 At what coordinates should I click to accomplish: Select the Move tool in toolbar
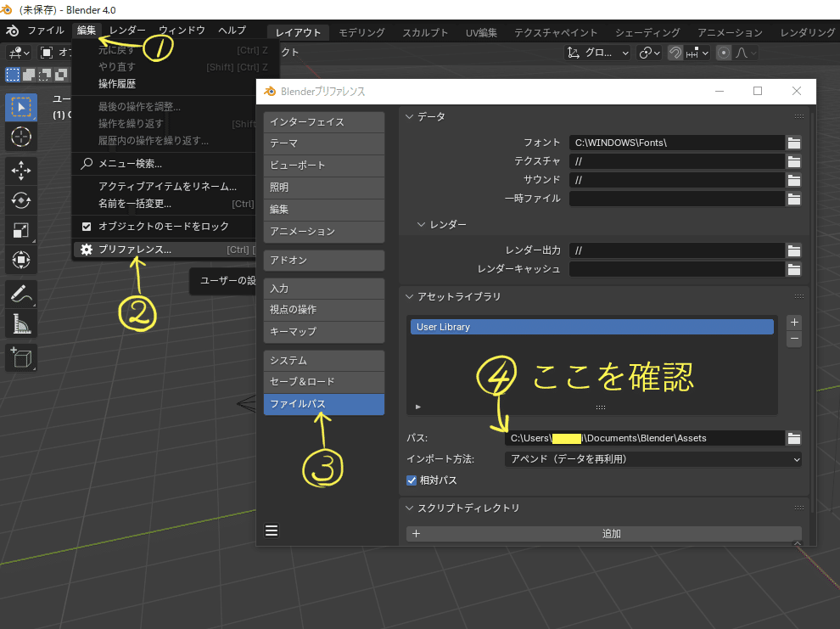21,171
